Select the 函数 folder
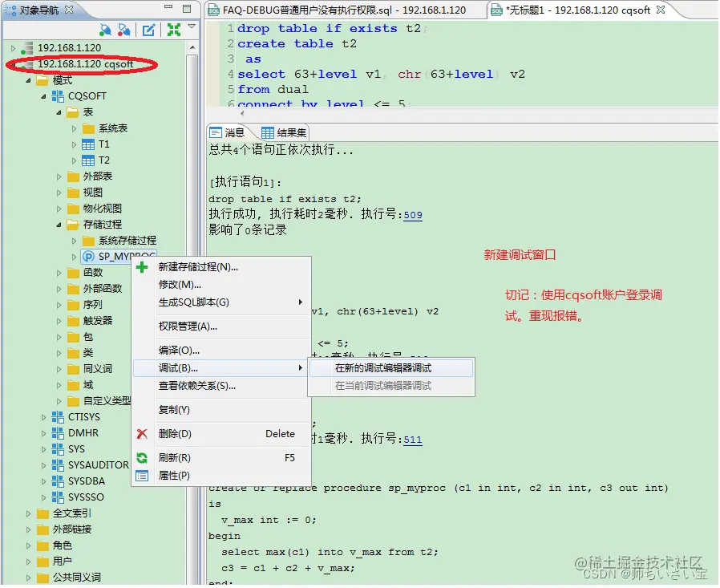 (x=93, y=273)
